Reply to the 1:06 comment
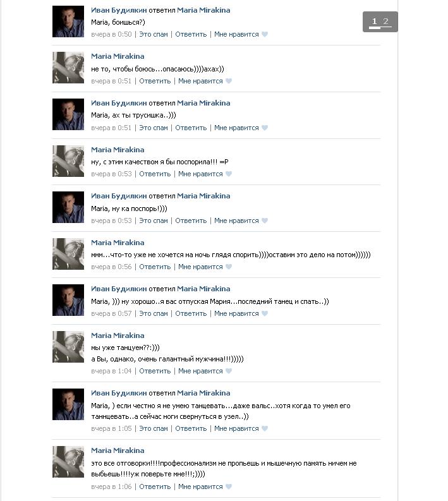Image resolution: width=448 pixels, height=501 pixels. pos(155,486)
